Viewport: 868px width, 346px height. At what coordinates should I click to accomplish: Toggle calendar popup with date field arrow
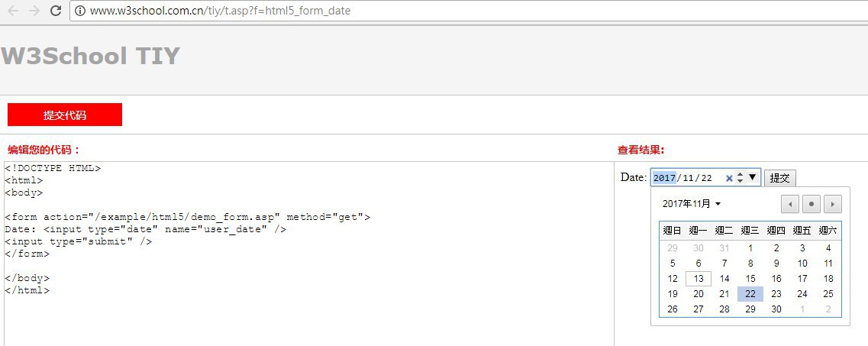coord(752,178)
